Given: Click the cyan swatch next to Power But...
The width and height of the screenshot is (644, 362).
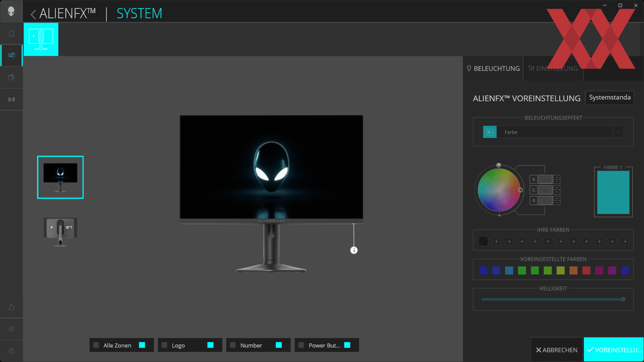Looking at the screenshot, I should coord(347,345).
